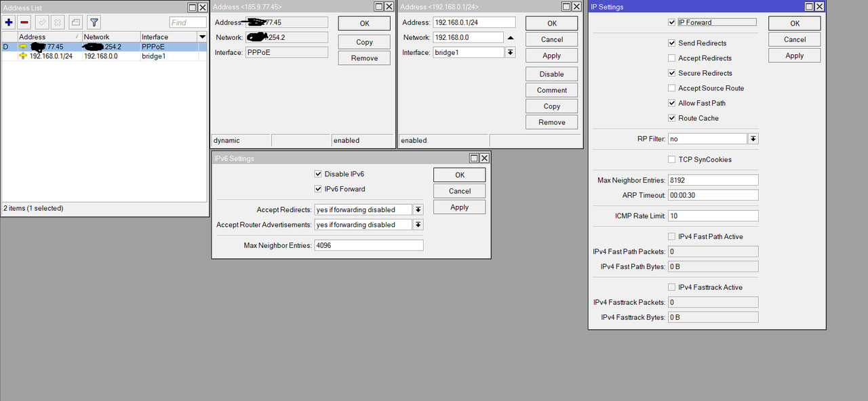
Task: Click Cancel in the IP Settings window
Action: point(794,39)
